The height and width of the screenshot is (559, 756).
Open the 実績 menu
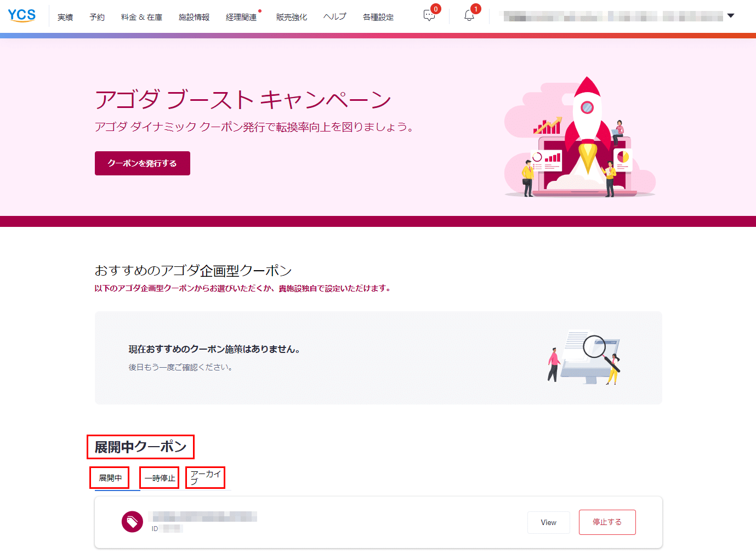[65, 17]
